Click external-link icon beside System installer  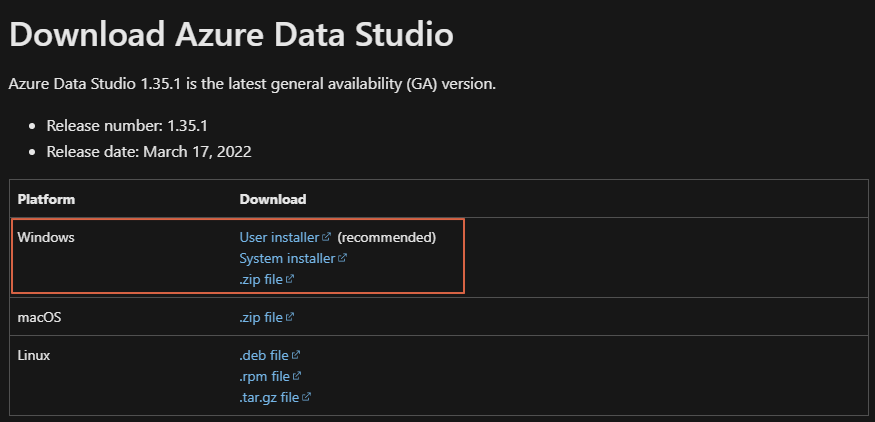coord(342,258)
